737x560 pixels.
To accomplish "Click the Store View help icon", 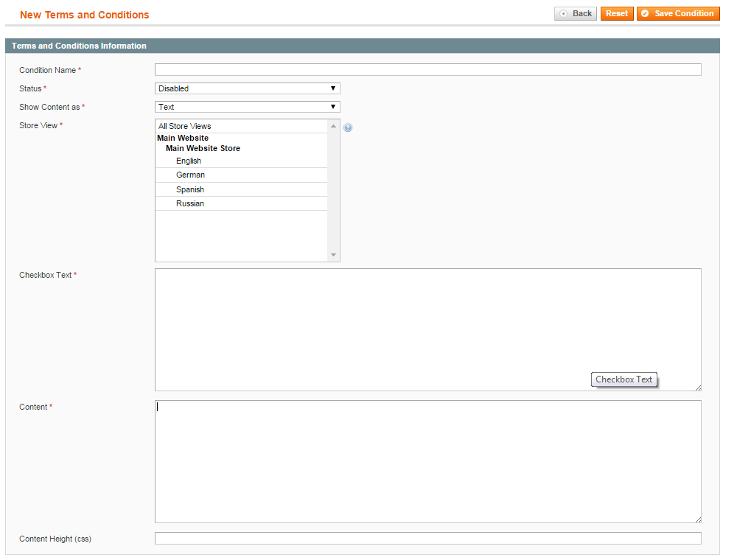I will pos(348,127).
